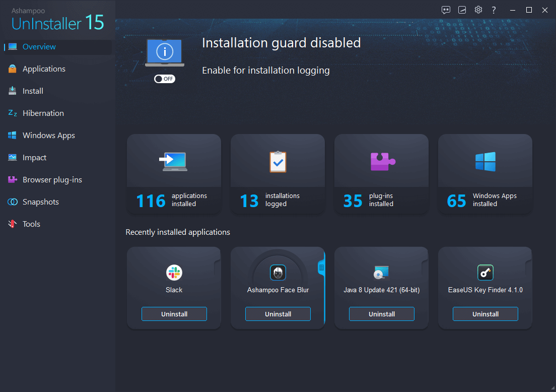View the 13 installations logged card
Screen dimensions: 556x392
(x=277, y=174)
